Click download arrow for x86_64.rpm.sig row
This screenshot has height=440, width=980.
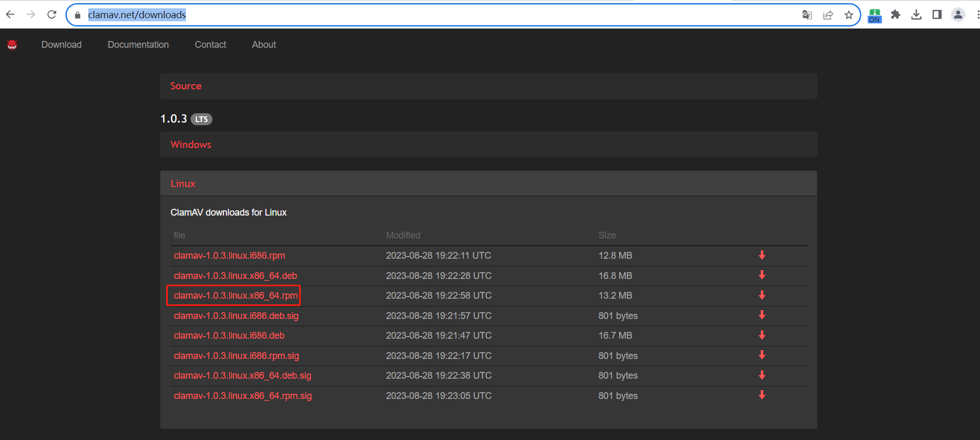[762, 395]
